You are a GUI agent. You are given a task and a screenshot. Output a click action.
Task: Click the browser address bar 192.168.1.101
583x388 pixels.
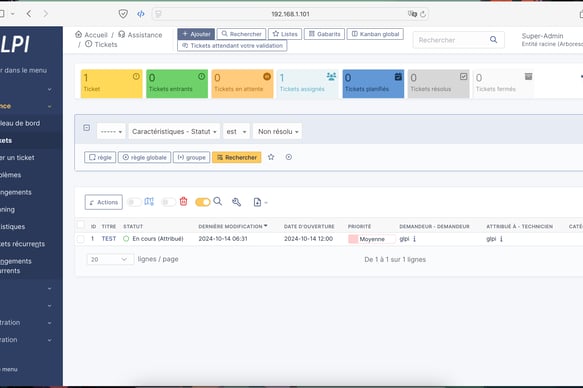pyautogui.click(x=290, y=14)
